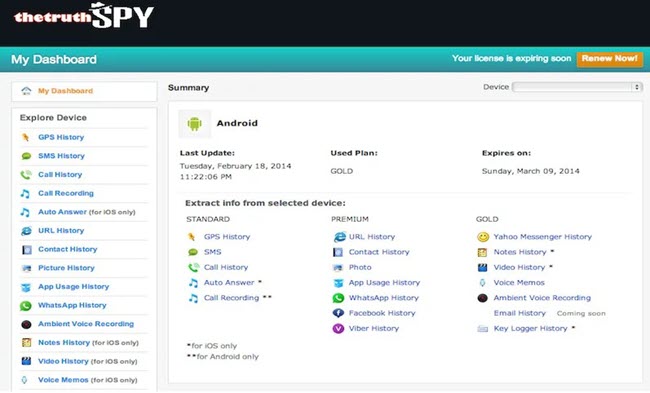Viewport: 650px width, 393px height.
Task: Click the thetruthSPY logo
Action: click(x=84, y=16)
